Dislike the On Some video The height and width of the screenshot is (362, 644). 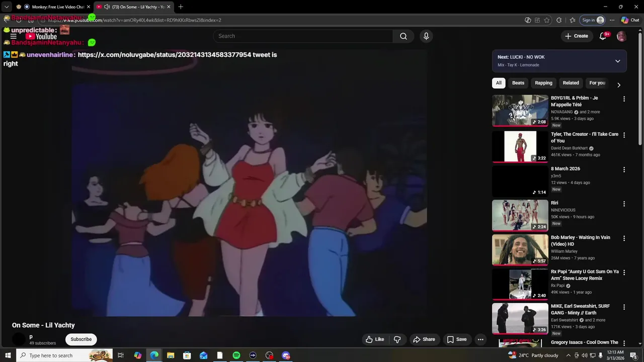click(397, 339)
